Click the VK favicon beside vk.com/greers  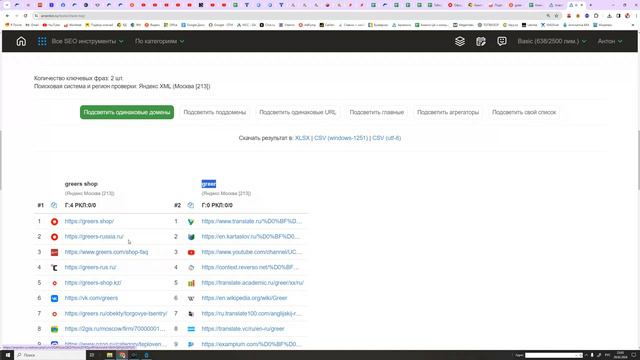coord(54,298)
